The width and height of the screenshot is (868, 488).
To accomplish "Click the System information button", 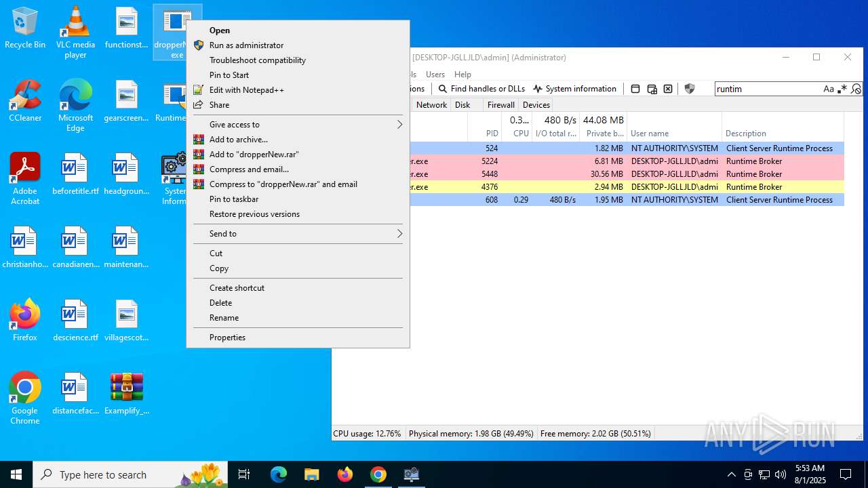I will pos(575,89).
